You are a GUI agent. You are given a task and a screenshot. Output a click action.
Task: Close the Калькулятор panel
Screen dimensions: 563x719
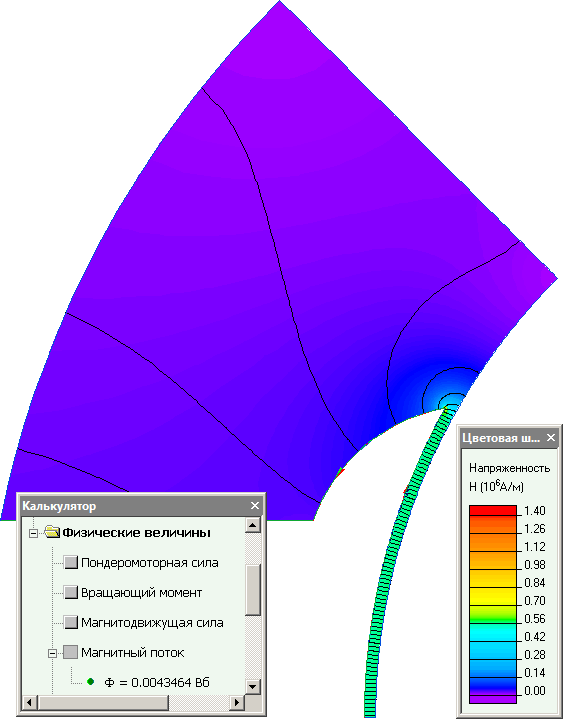[x=255, y=506]
